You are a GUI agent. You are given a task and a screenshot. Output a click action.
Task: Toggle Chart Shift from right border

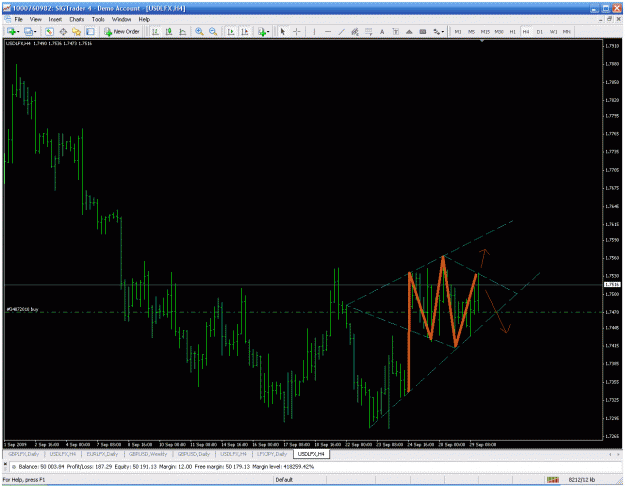(244, 31)
